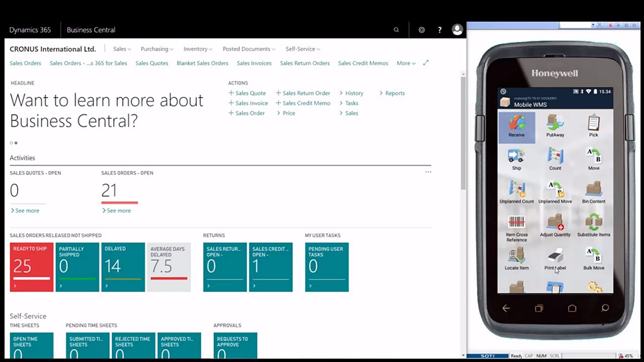Open the Ship truck icon

pyautogui.click(x=516, y=159)
